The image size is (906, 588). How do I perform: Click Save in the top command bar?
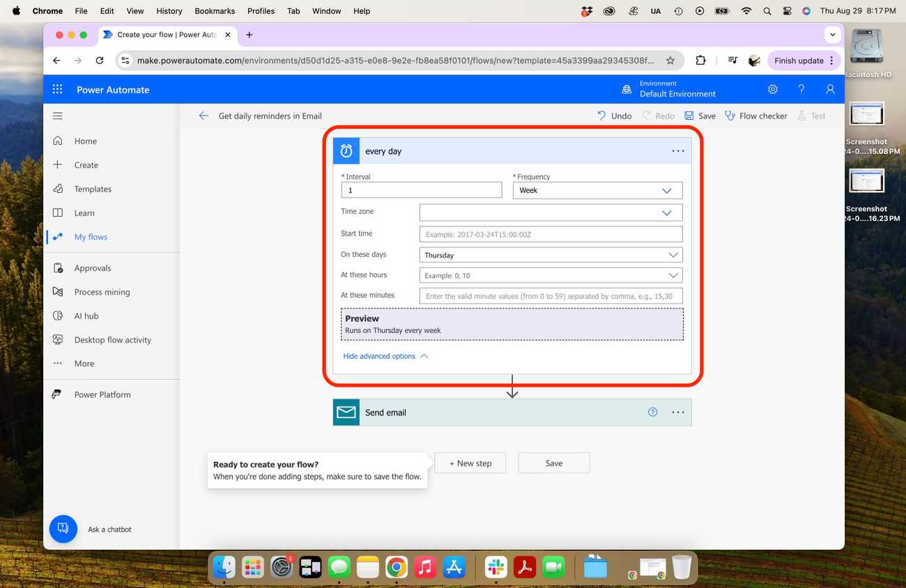[x=700, y=116]
